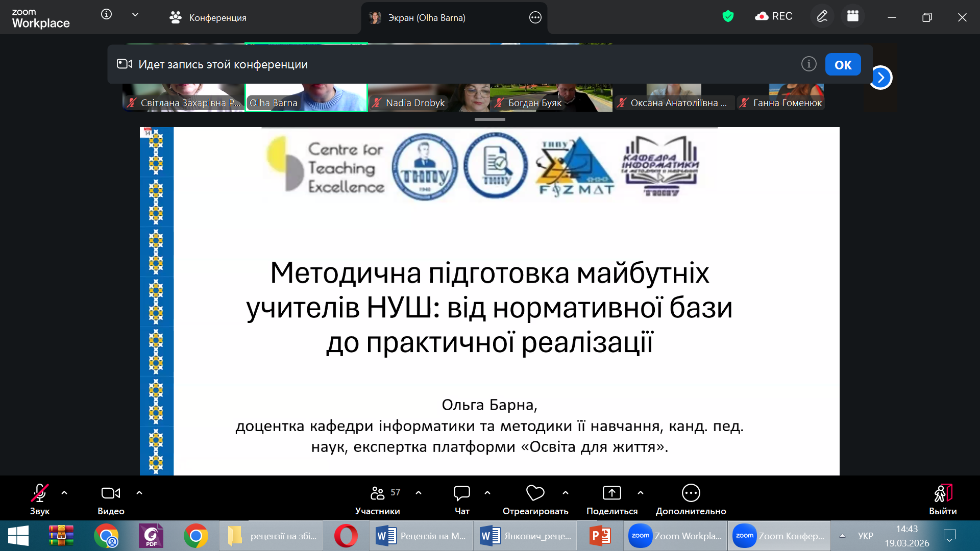Expand share options arrow next to Поделиться
This screenshot has width=980, height=551.
(641, 493)
